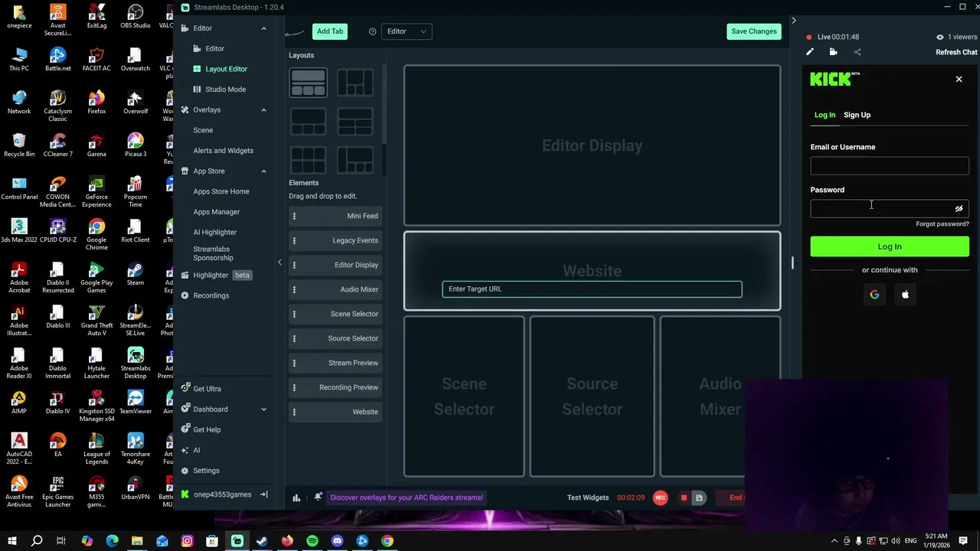Open AI Highlighter

point(215,233)
